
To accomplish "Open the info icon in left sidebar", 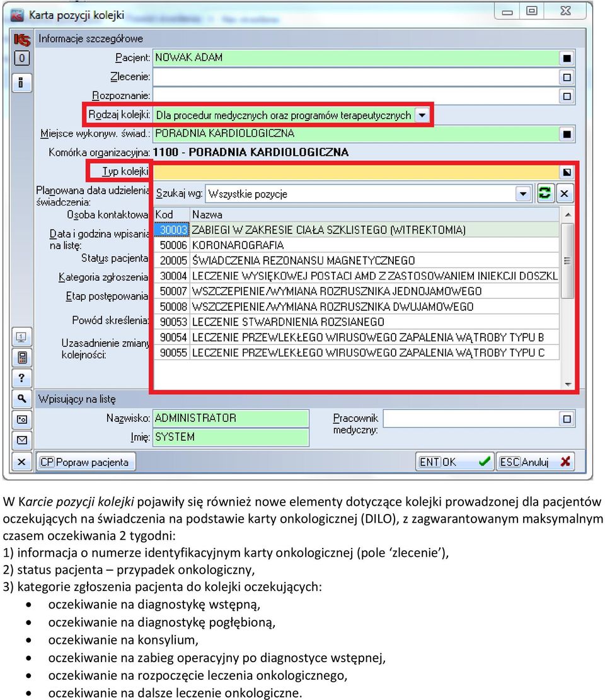I will [x=21, y=83].
